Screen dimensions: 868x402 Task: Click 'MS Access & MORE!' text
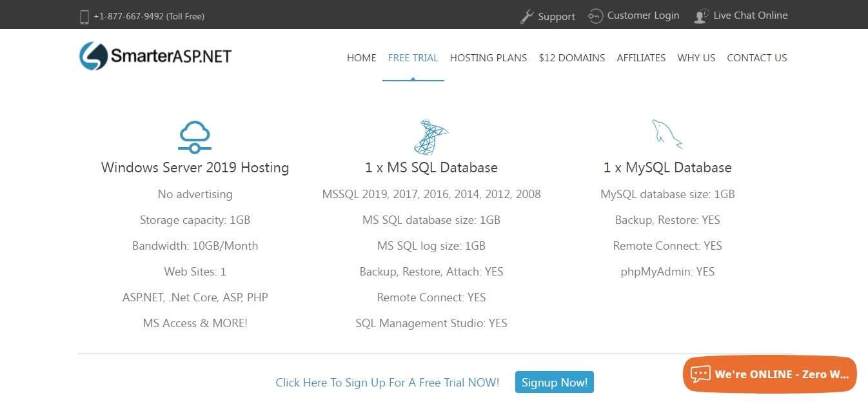click(x=195, y=323)
